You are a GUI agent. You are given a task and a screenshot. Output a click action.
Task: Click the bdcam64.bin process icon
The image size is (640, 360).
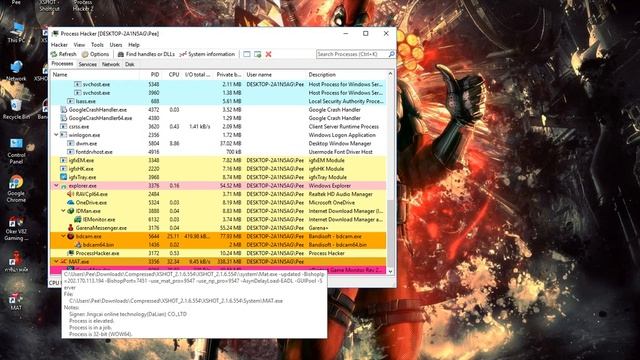(78, 245)
